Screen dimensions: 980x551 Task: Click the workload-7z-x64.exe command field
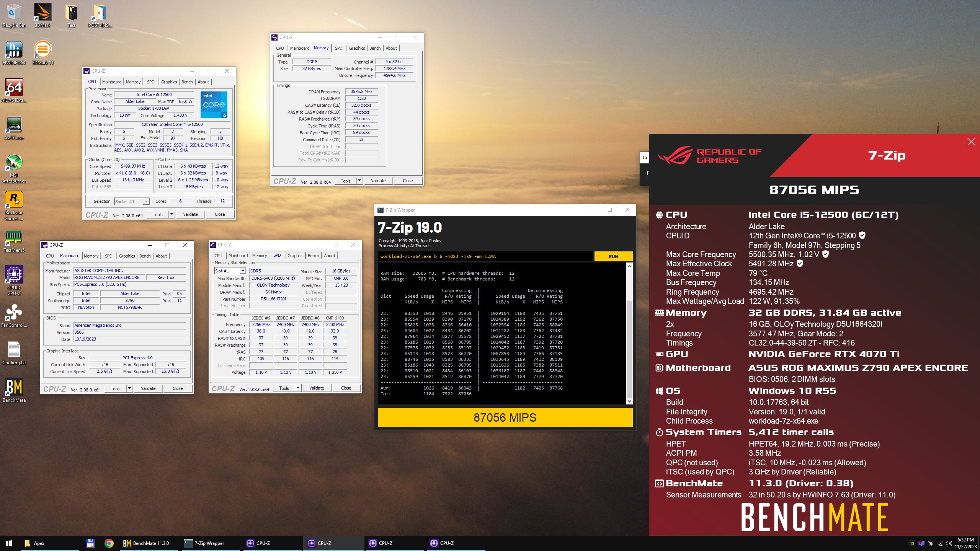[485, 256]
